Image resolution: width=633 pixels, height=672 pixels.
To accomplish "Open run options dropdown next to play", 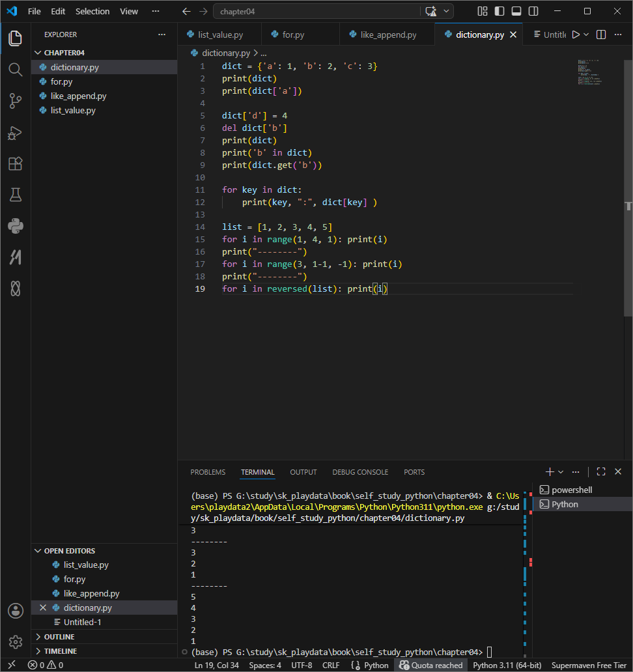I will [x=586, y=35].
